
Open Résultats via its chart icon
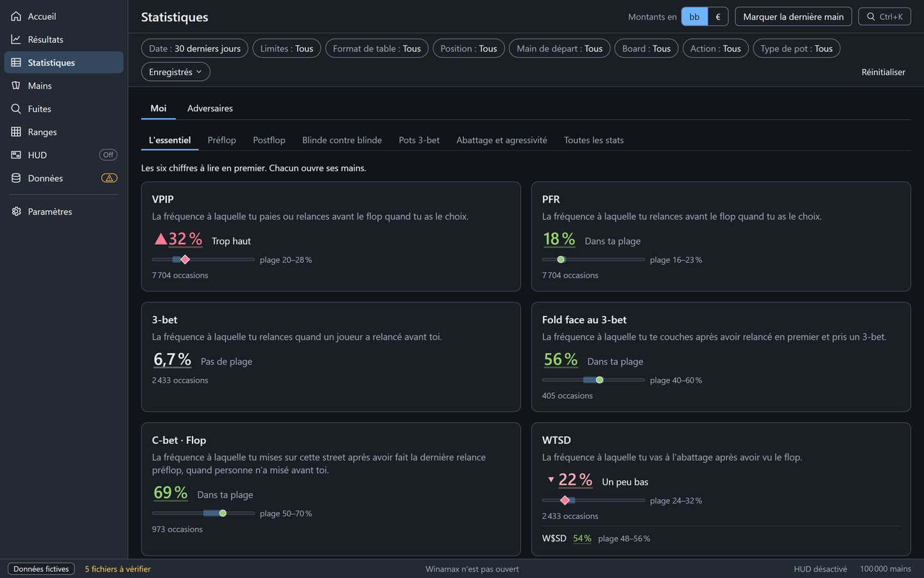pyautogui.click(x=16, y=39)
